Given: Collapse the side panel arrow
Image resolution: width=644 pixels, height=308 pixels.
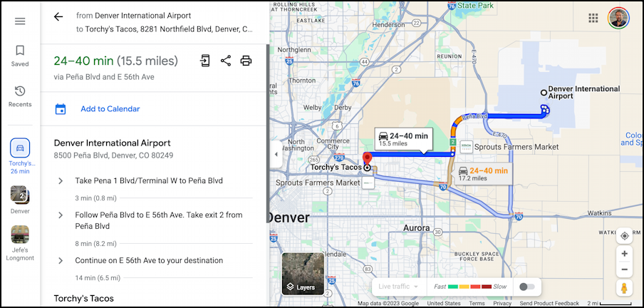Looking at the screenshot, I should click(276, 154).
